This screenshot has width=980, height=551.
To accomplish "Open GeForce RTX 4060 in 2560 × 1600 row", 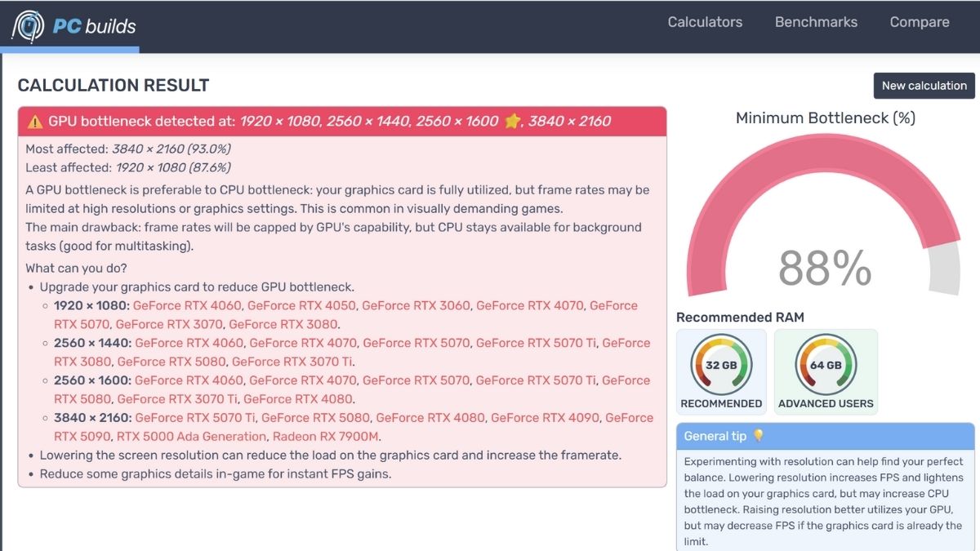I will [x=189, y=380].
